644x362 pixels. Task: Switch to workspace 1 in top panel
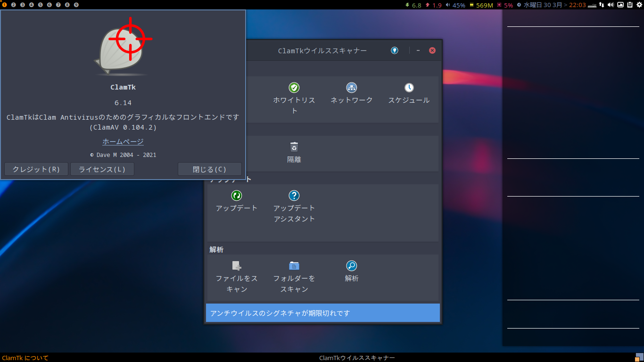click(x=5, y=5)
